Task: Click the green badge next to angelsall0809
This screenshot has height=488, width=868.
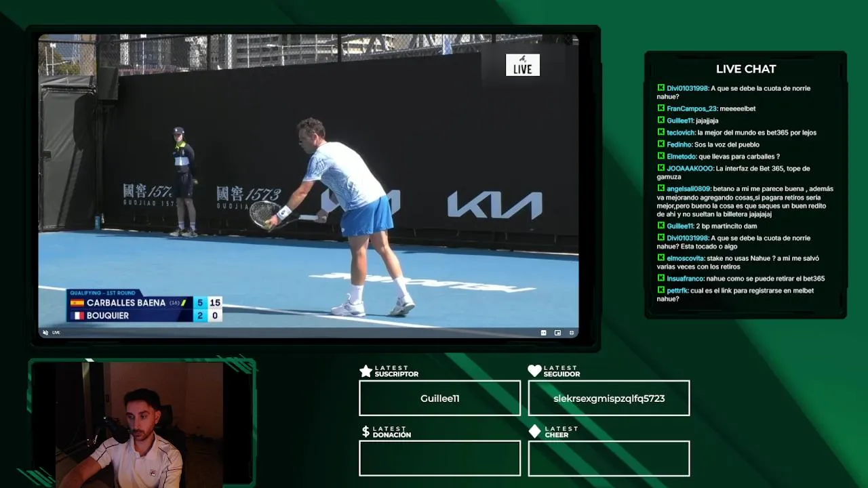Action: point(660,188)
